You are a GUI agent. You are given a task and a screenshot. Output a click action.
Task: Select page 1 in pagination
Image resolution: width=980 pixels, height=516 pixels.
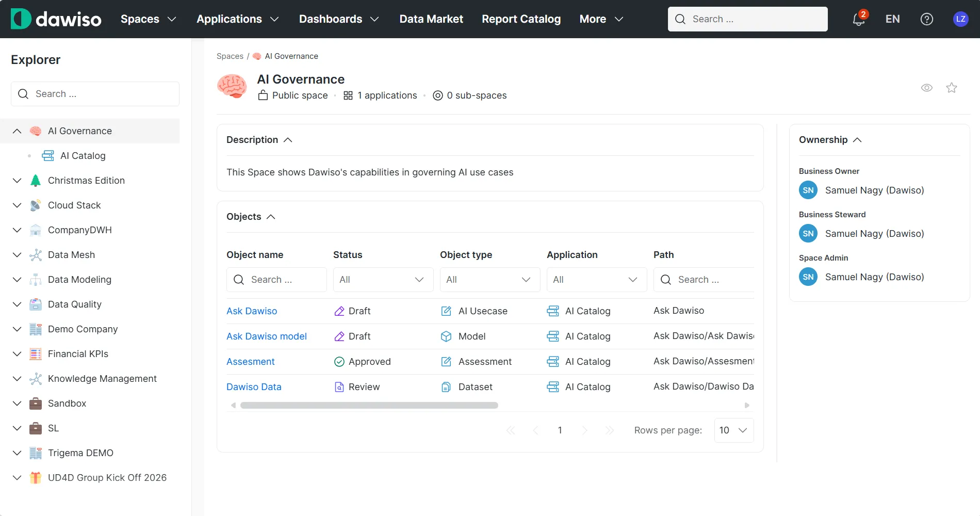click(560, 430)
